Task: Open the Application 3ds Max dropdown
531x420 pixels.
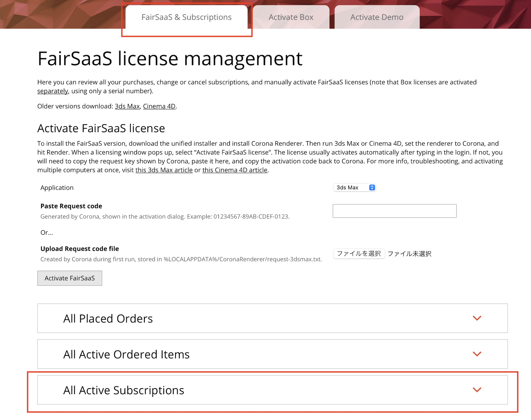Action: coord(350,188)
